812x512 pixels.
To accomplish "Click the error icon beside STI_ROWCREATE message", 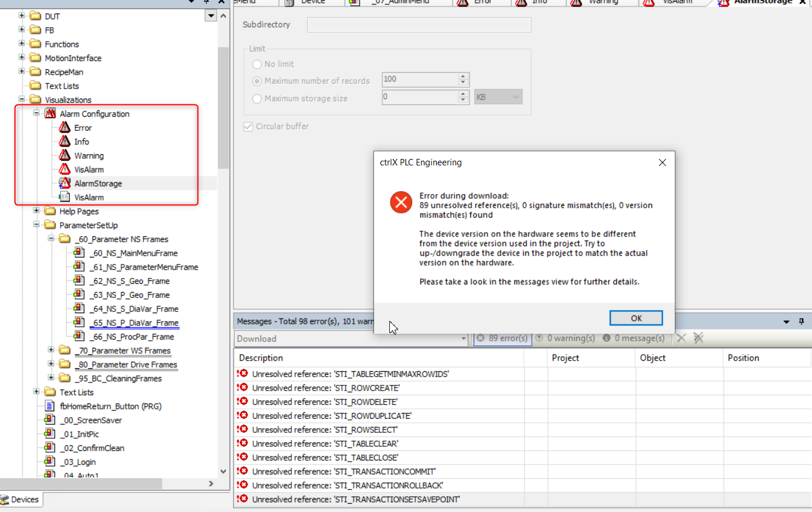I will [x=242, y=388].
